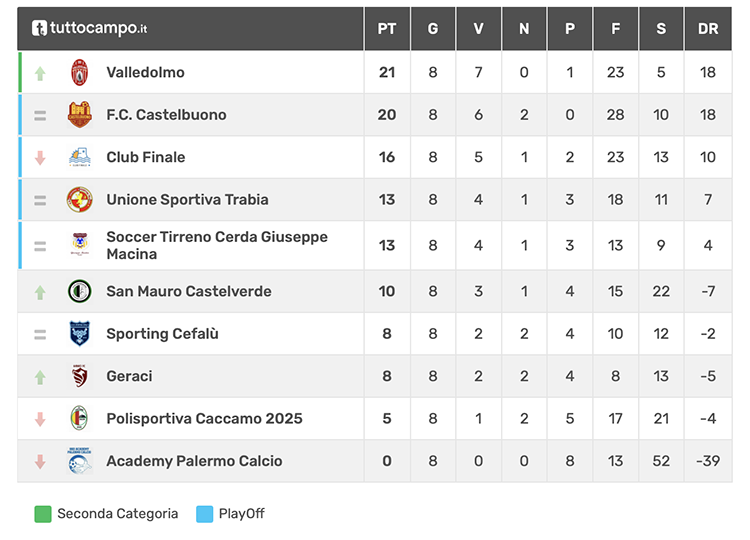Click the San Mauro Castelverde crest
The image size is (750, 540).
pyautogui.click(x=79, y=291)
